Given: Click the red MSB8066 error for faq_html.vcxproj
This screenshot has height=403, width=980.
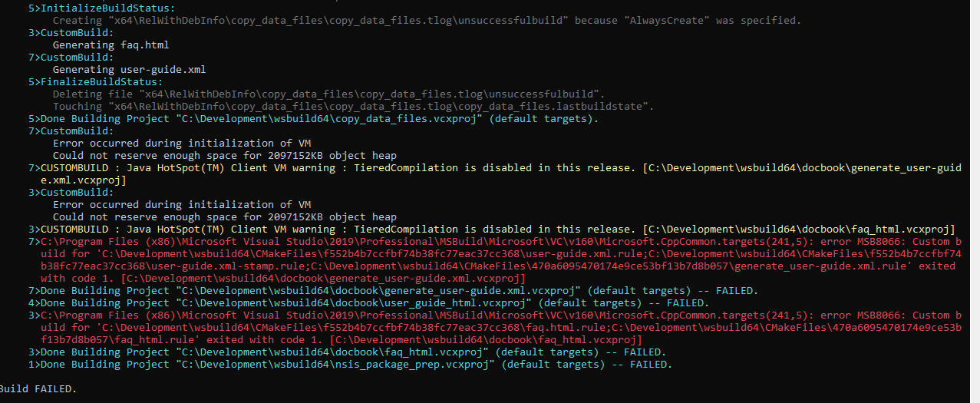Looking at the screenshot, I should pyautogui.click(x=494, y=328).
